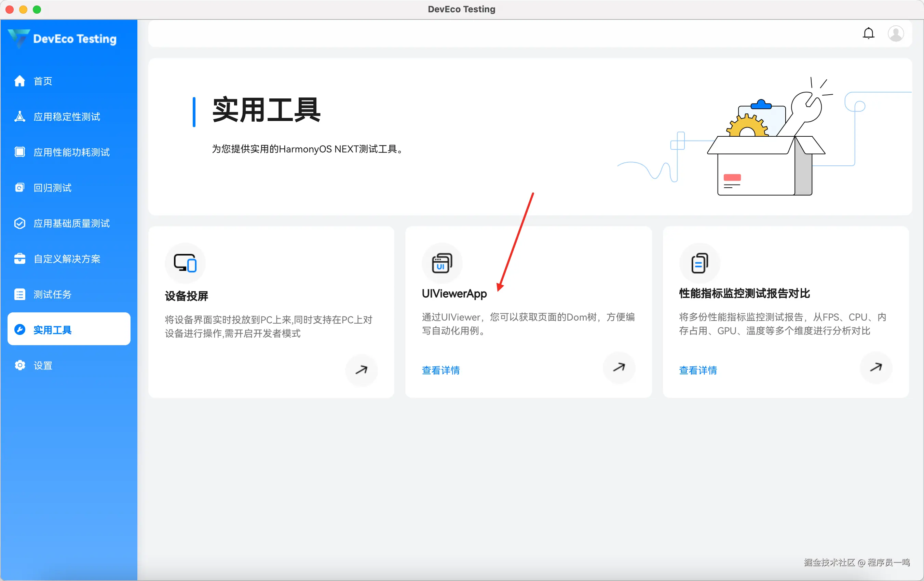Click 查看详情 link under UIViewerApp
The image size is (924, 581).
440,370
